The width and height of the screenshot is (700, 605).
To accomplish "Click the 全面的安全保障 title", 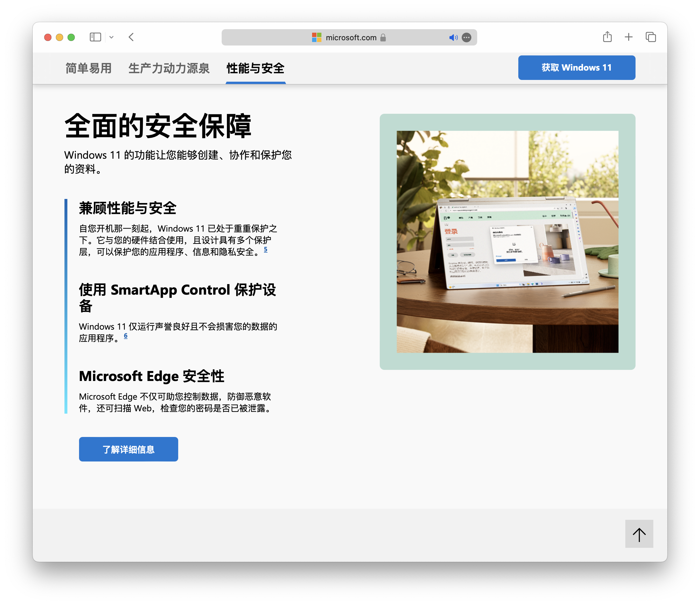I will tap(158, 126).
